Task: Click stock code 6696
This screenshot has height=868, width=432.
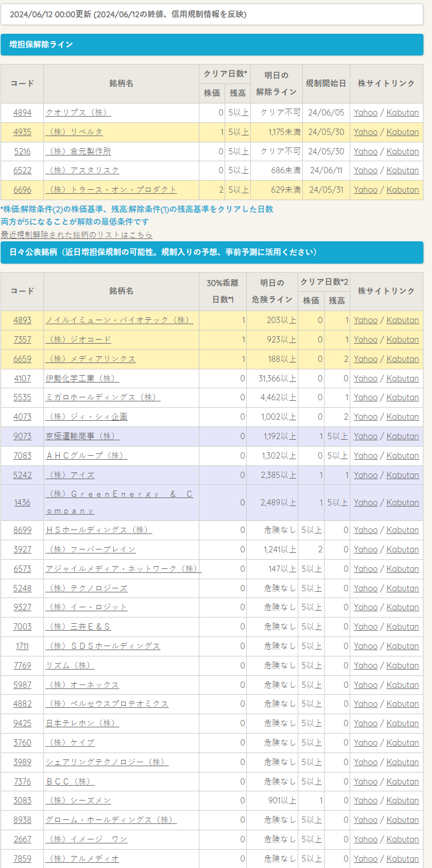Action: [x=22, y=190]
